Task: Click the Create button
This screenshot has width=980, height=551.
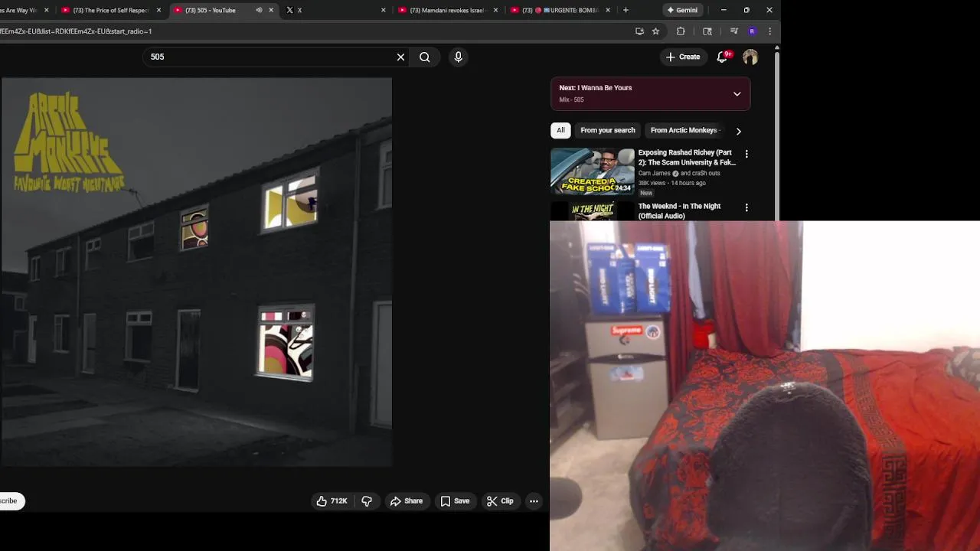Action: (683, 57)
